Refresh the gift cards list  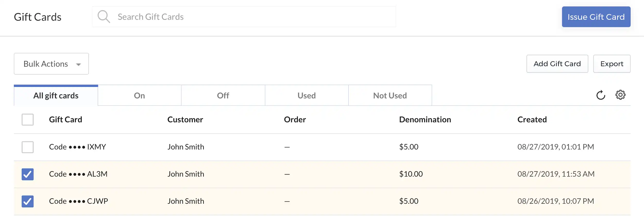[601, 95]
